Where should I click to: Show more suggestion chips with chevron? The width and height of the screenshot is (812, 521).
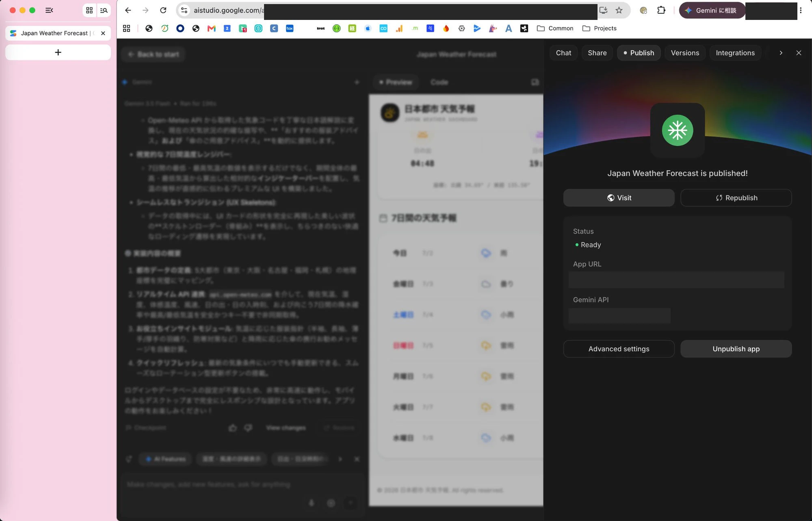click(x=340, y=459)
